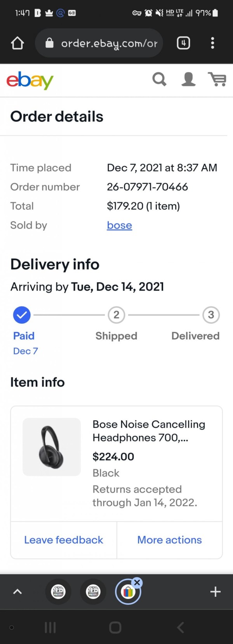Tap the eBay logo
This screenshot has width=233, height=644.
[30, 80]
